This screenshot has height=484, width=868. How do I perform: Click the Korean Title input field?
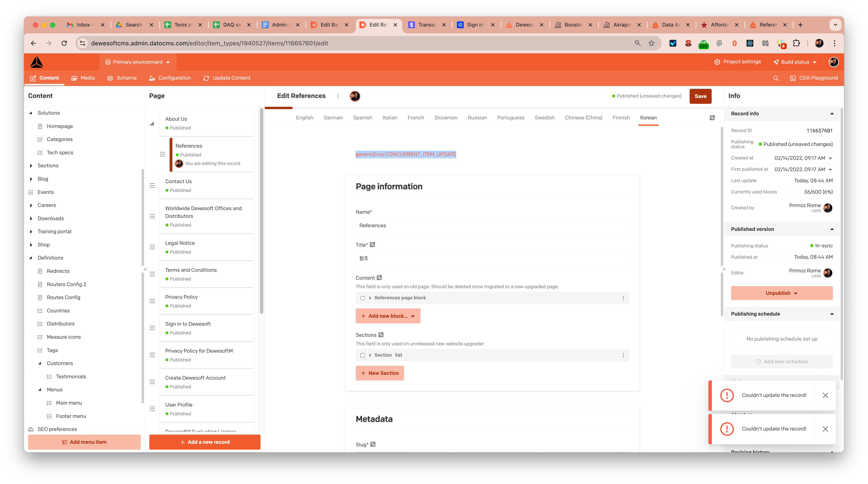click(x=492, y=258)
